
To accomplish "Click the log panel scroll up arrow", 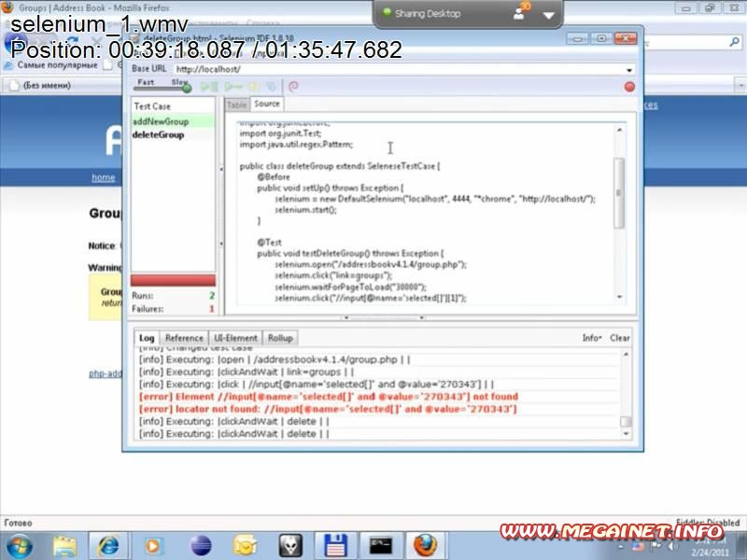I will (626, 355).
